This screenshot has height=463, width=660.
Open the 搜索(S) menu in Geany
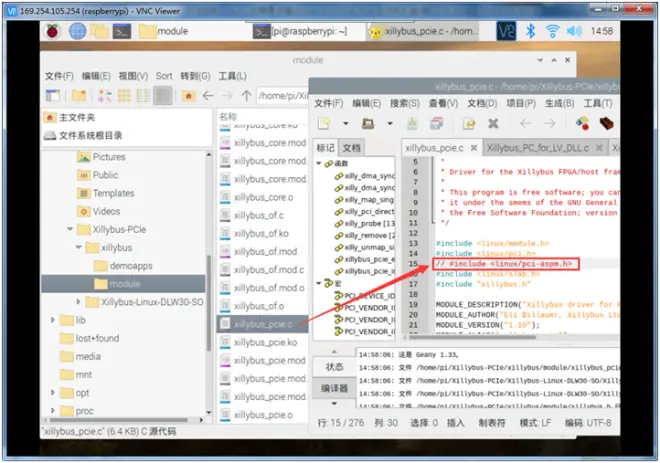405,103
